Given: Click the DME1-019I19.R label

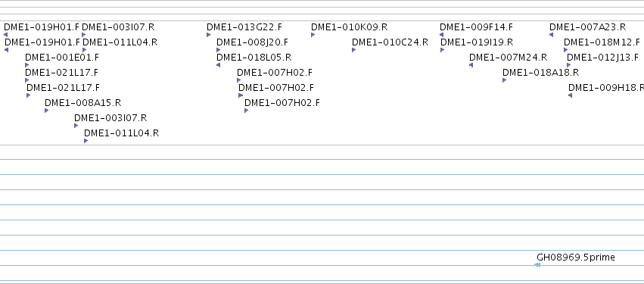Looking at the screenshot, I should coord(477,42).
